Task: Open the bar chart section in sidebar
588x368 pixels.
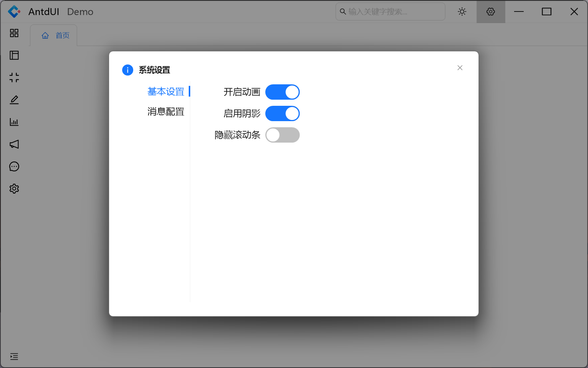Action: pos(14,122)
